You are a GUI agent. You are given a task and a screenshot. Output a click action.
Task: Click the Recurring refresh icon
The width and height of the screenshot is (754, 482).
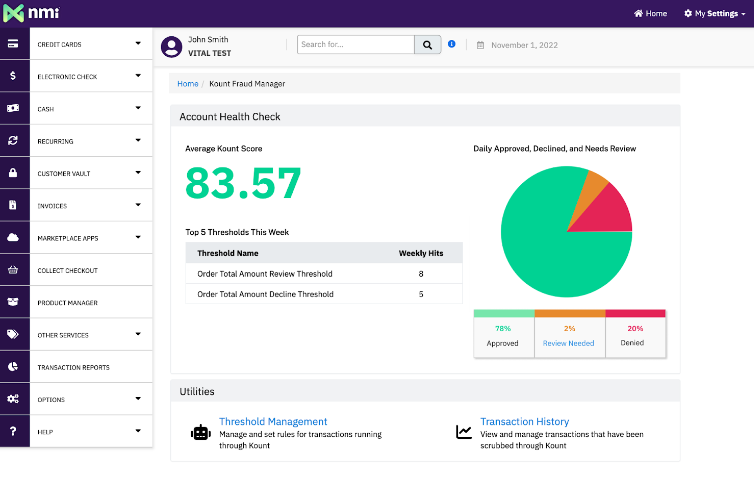click(13, 140)
